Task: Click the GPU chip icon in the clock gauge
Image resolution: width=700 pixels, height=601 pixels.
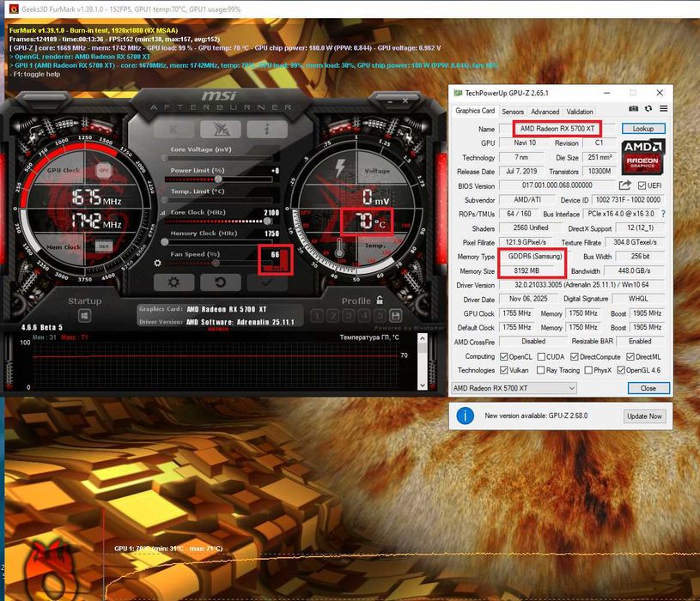Action: pos(104,171)
